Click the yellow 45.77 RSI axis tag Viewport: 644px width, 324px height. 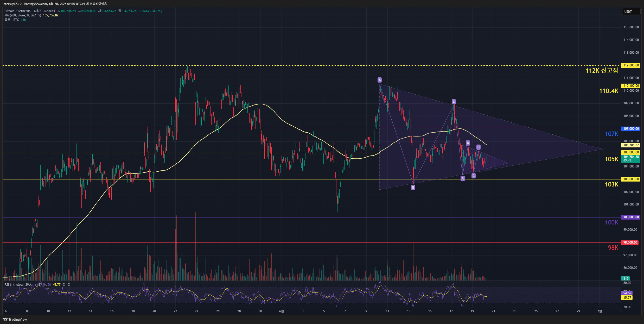coord(627,298)
